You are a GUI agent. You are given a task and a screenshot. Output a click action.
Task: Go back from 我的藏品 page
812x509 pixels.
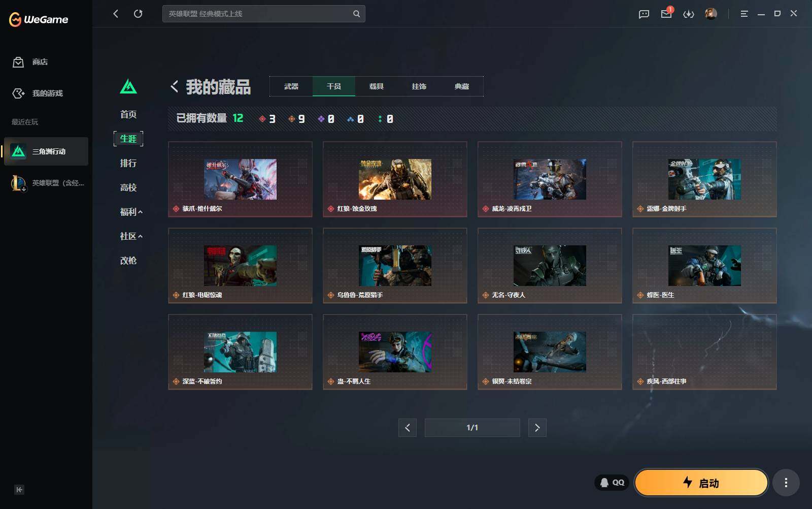174,87
